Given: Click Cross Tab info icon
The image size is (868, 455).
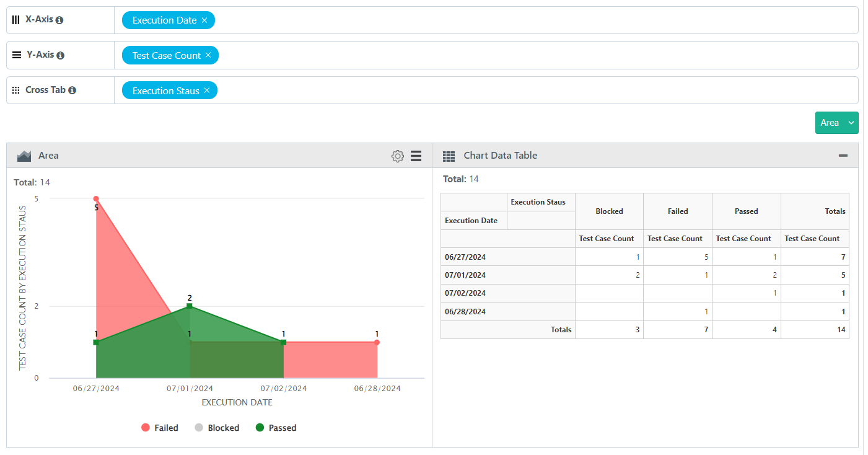Looking at the screenshot, I should (x=72, y=91).
